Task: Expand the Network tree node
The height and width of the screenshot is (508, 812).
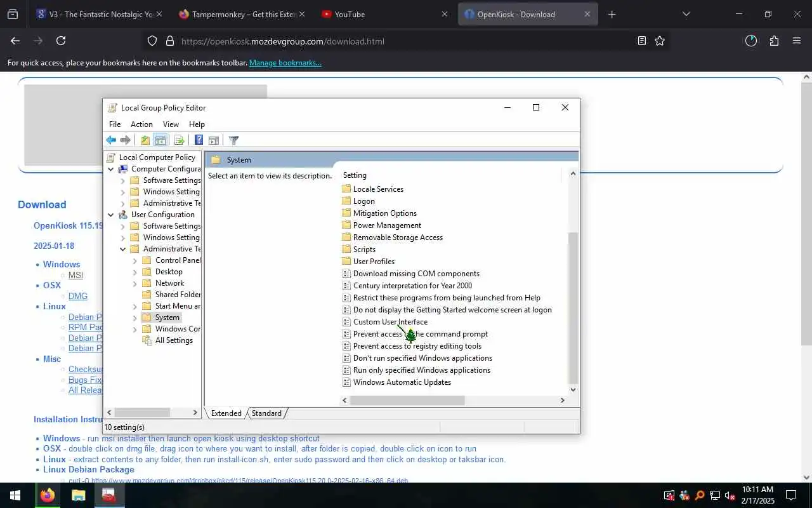Action: [135, 283]
